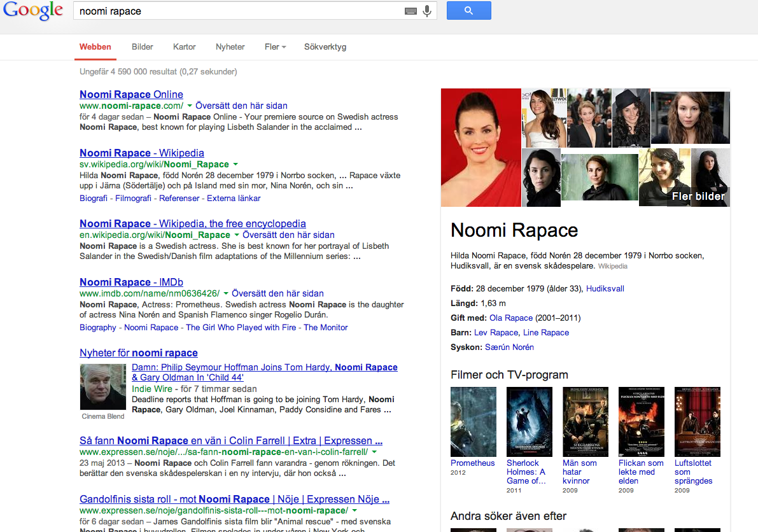Open Gandolfinis sista roll Expressen result
Image resolution: width=758 pixels, height=532 pixels.
click(x=234, y=499)
